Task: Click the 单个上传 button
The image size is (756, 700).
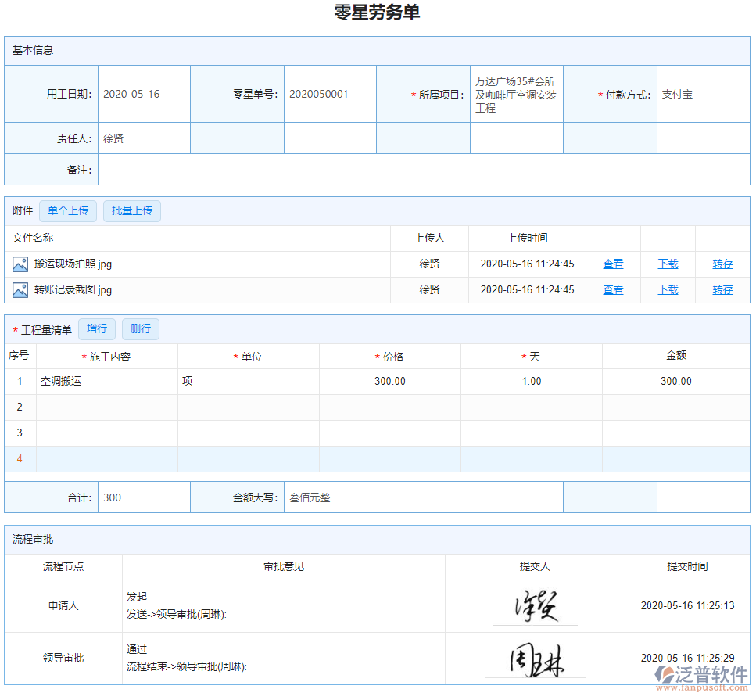Action: 68,211
